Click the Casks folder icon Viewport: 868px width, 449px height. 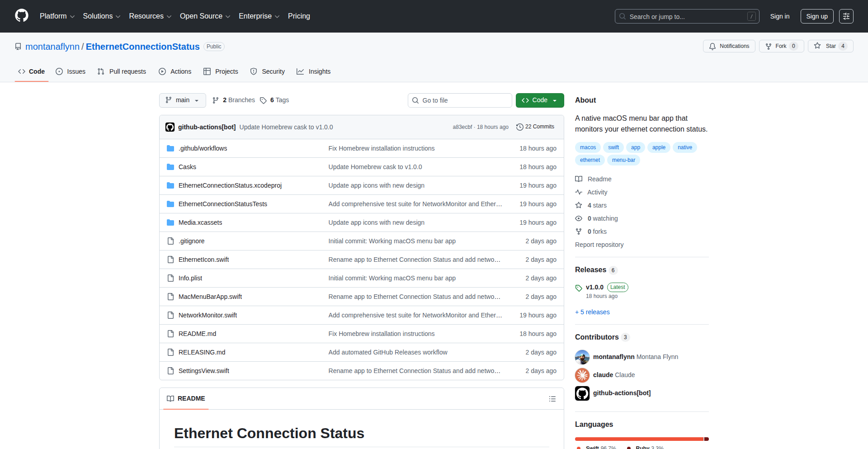(x=170, y=167)
